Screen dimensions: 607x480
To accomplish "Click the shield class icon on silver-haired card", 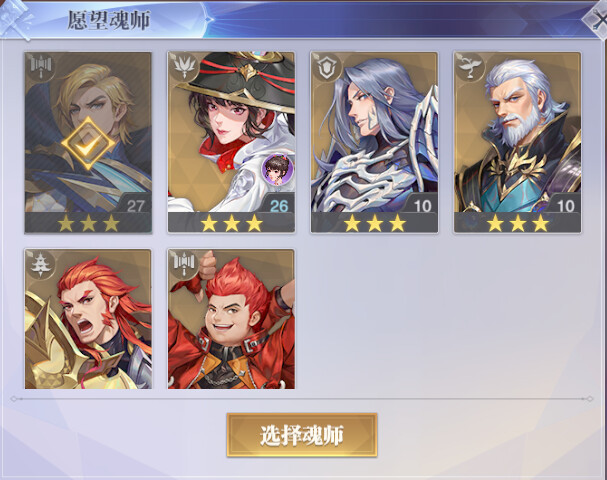I will (x=327, y=68).
